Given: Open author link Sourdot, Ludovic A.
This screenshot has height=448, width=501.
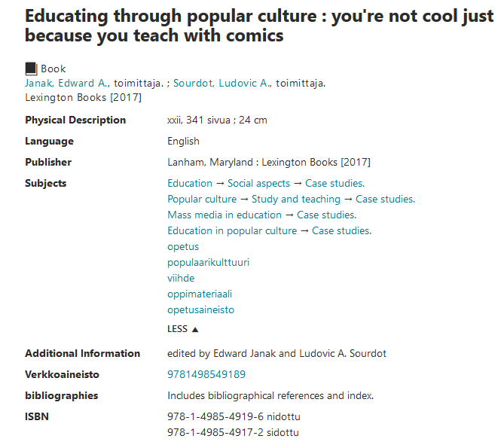Looking at the screenshot, I should 222,83.
